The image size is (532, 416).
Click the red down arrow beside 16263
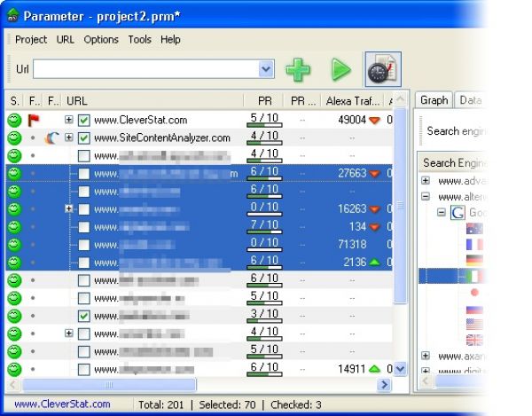point(374,209)
